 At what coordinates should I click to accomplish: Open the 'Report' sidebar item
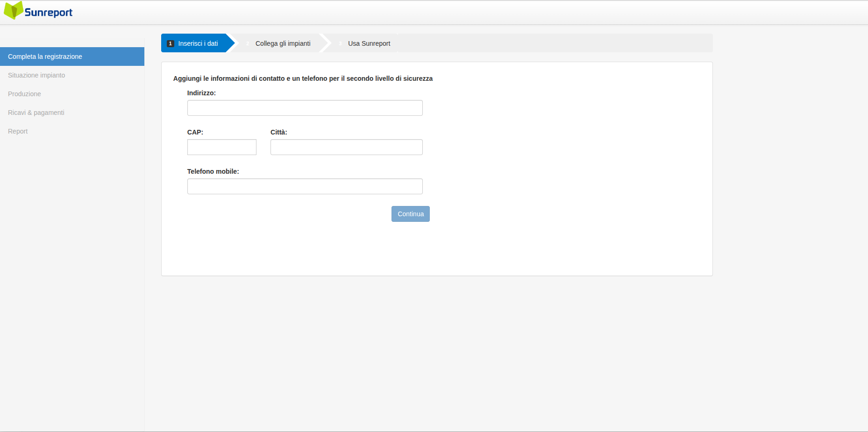[x=18, y=131]
